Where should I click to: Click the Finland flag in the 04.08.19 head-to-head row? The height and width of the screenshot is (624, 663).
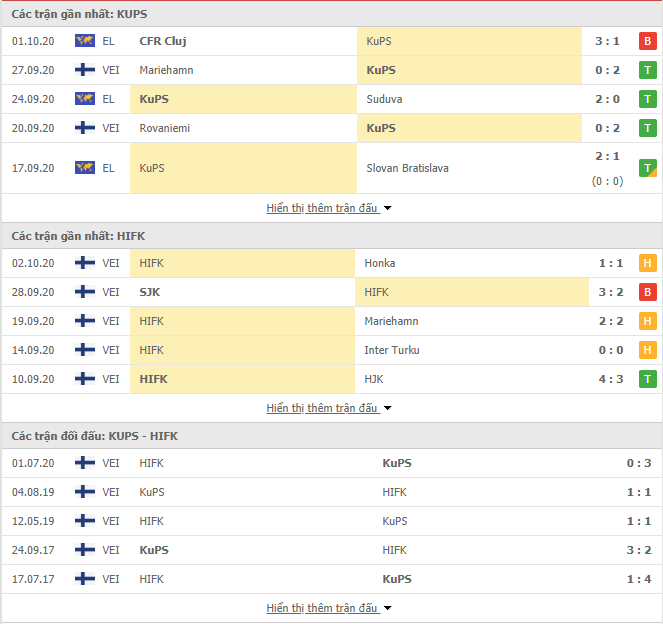pyautogui.click(x=85, y=492)
